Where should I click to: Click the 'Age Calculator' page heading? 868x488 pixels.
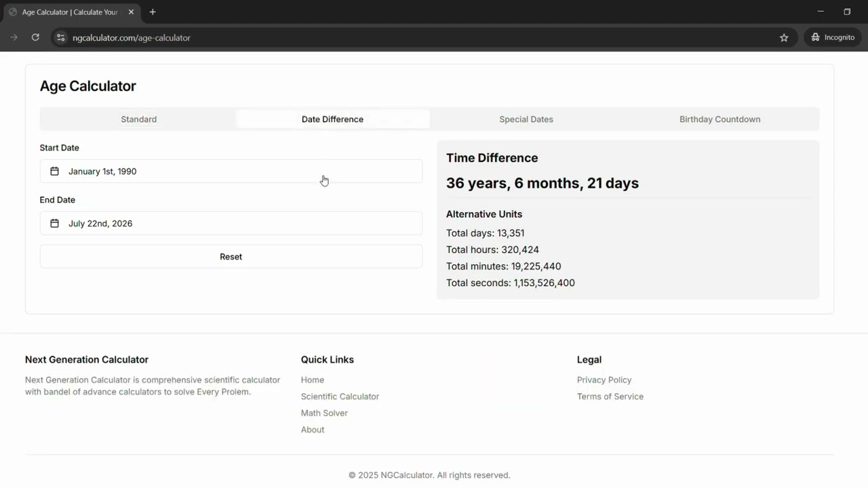[87, 86]
